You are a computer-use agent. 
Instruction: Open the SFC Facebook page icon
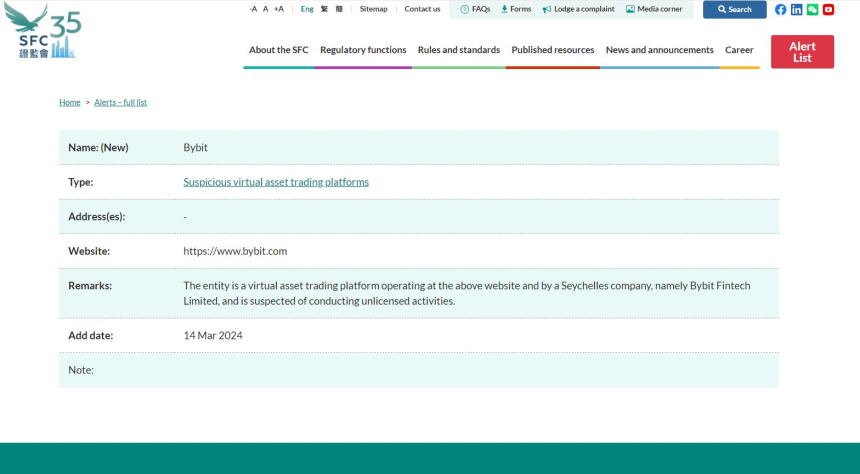781,9
